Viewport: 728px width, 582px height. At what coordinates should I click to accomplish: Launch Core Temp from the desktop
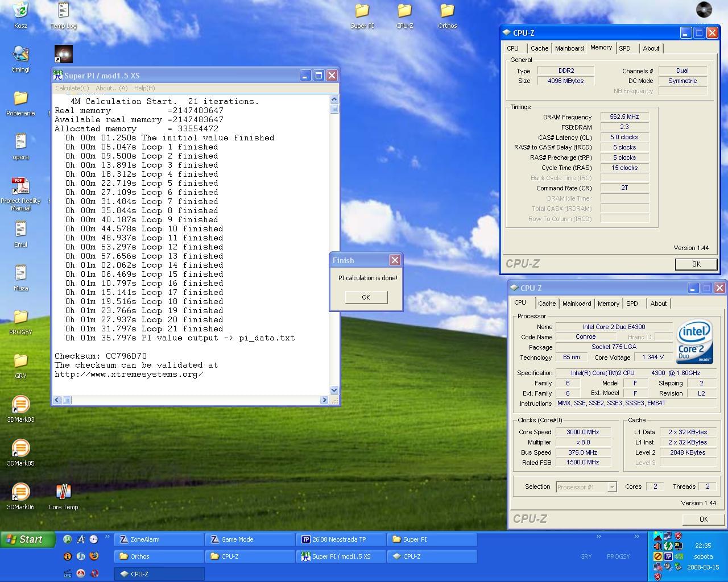point(63,496)
